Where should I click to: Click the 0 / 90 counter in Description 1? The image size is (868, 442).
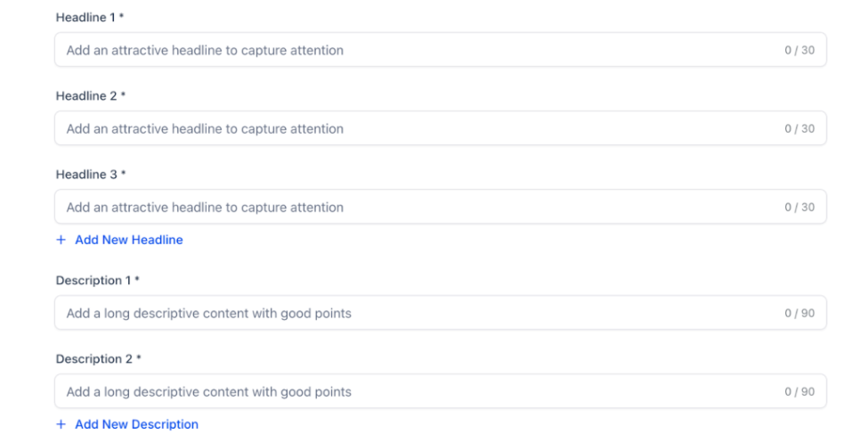[799, 314]
